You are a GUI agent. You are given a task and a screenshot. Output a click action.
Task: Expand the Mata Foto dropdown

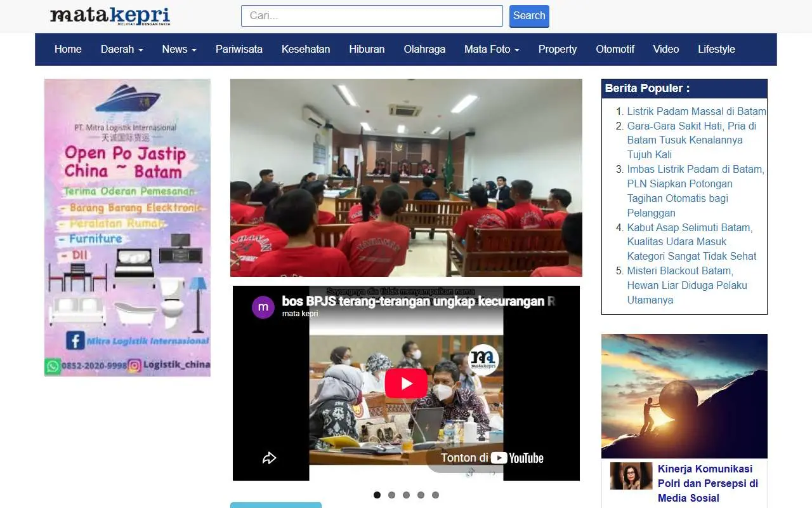pyautogui.click(x=492, y=49)
